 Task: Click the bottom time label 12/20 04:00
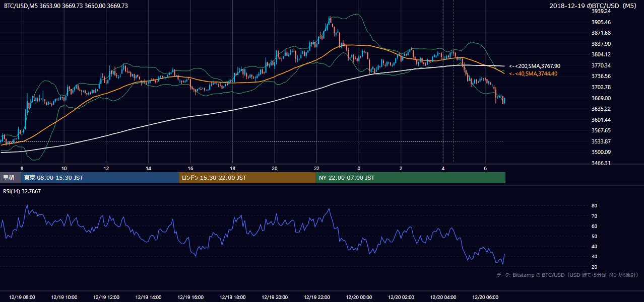443,297
